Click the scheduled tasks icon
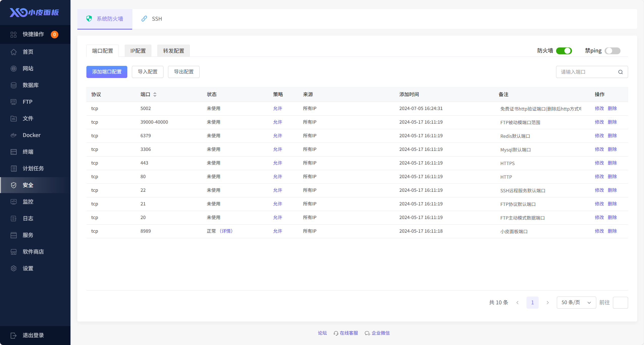The width and height of the screenshot is (644, 345). coord(14,168)
